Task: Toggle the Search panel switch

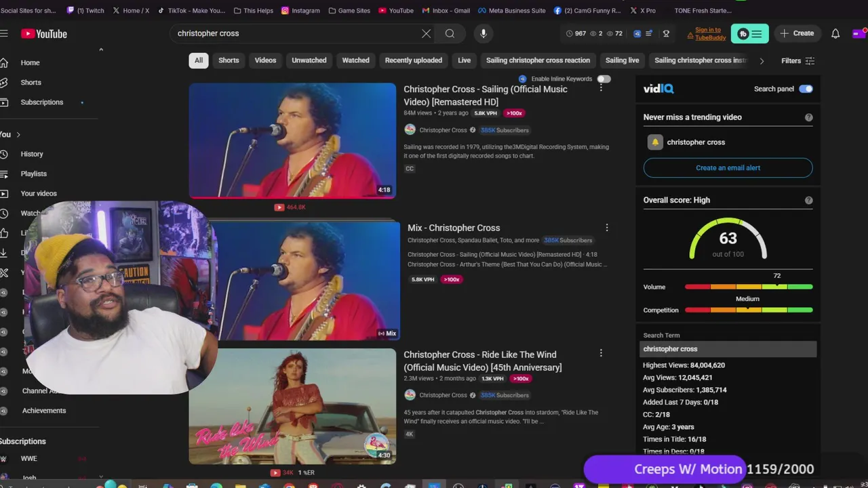Action: coord(806,89)
